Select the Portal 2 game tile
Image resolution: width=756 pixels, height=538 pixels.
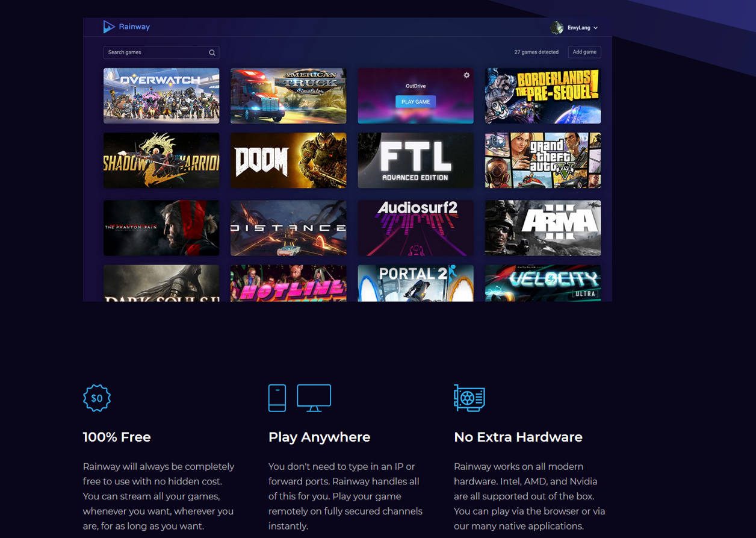415,283
